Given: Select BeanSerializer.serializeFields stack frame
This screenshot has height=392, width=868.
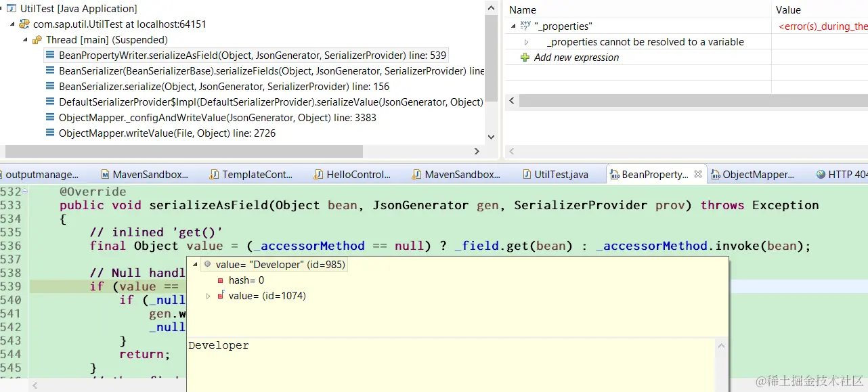Looking at the screenshot, I should pos(265,71).
